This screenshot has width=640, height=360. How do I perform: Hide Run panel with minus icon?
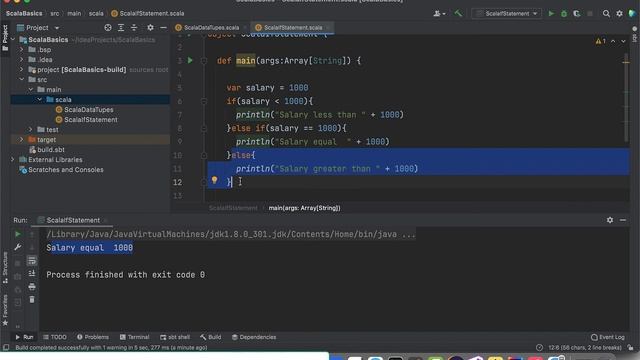click(623, 220)
